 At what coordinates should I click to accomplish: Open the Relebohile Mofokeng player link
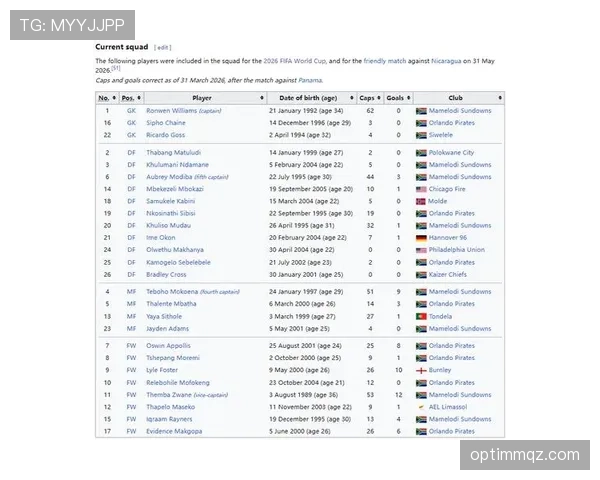click(x=178, y=383)
